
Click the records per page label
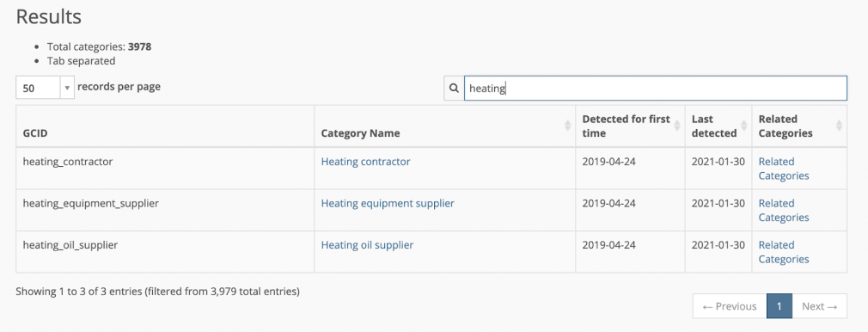tap(119, 87)
